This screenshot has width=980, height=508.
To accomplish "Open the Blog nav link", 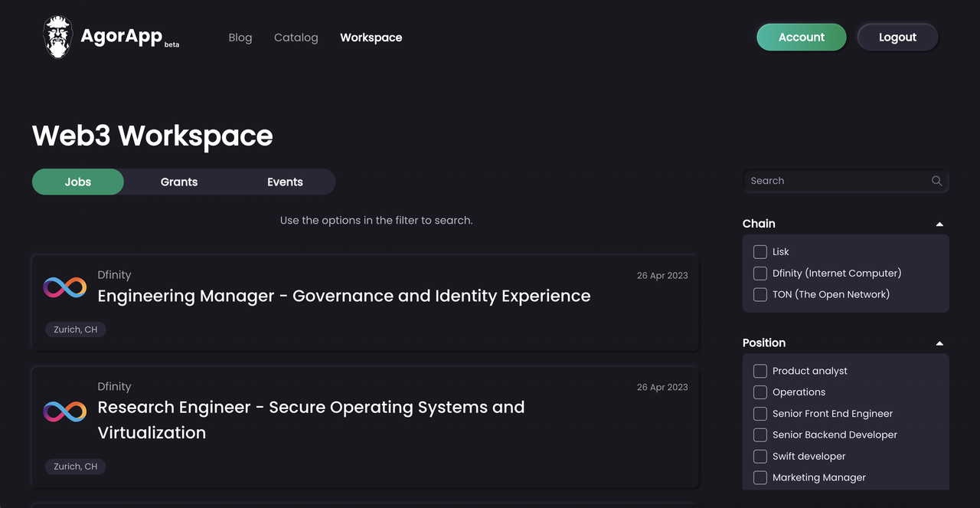I will click(x=240, y=38).
